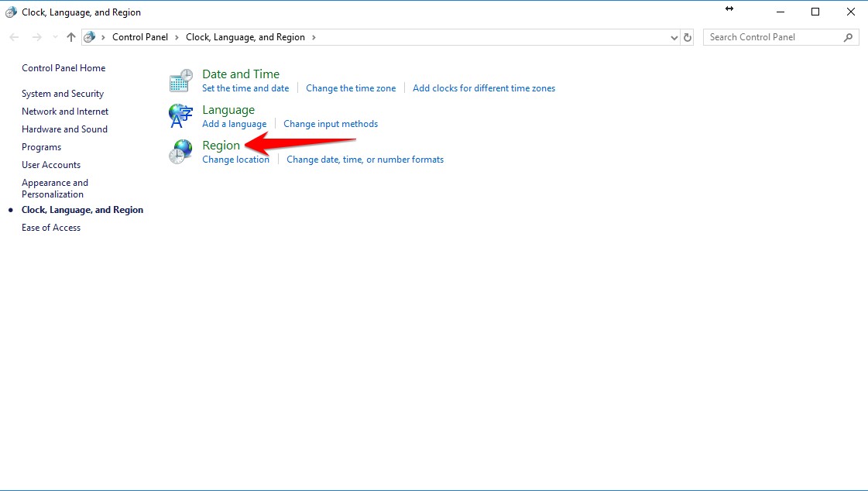Open the Region heading link
The image size is (868, 491).
click(221, 146)
